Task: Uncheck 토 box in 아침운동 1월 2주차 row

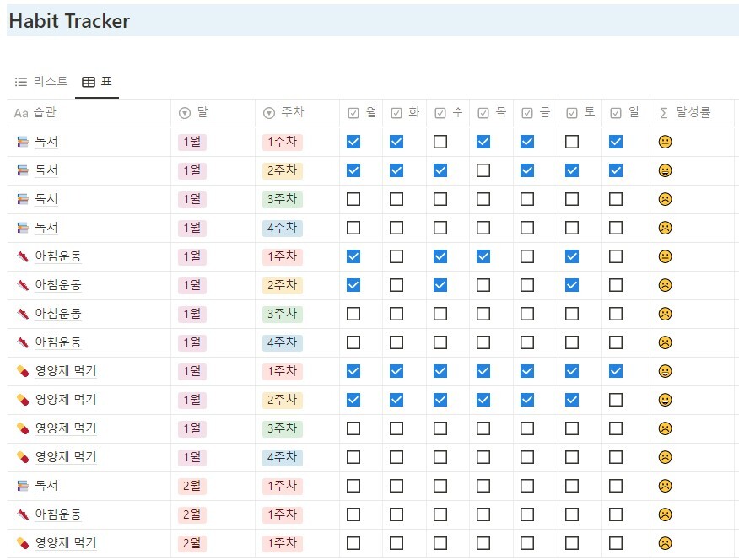Action: click(572, 285)
